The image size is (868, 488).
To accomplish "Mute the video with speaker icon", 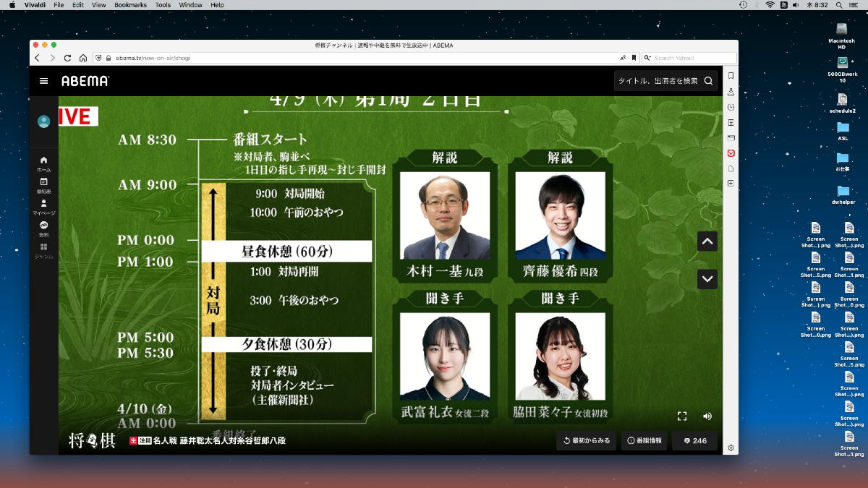I will [707, 416].
